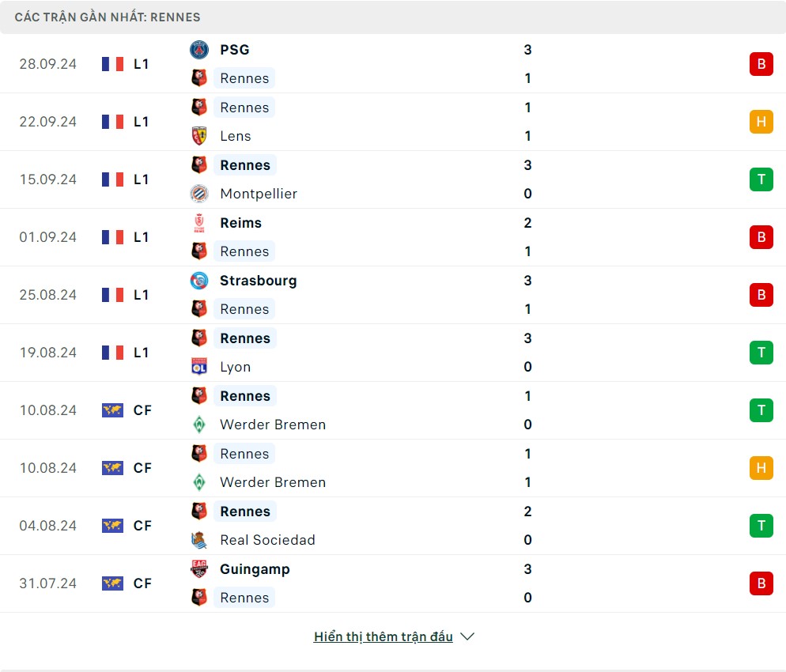786x672 pixels.
Task: Click world flag icon on 31.07.24 row
Action: click(x=112, y=583)
